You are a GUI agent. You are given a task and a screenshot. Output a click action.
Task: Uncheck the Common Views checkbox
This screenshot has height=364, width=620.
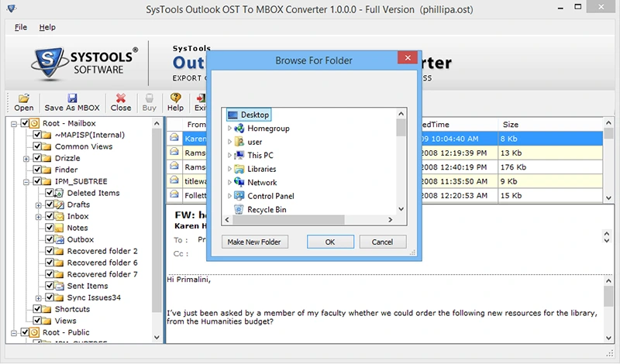(x=37, y=146)
